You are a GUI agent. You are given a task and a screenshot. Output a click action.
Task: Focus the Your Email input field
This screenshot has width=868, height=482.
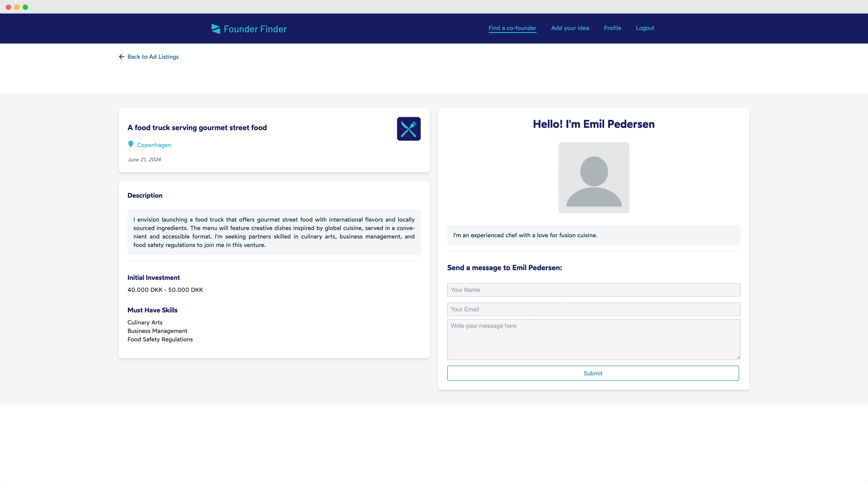click(x=593, y=309)
